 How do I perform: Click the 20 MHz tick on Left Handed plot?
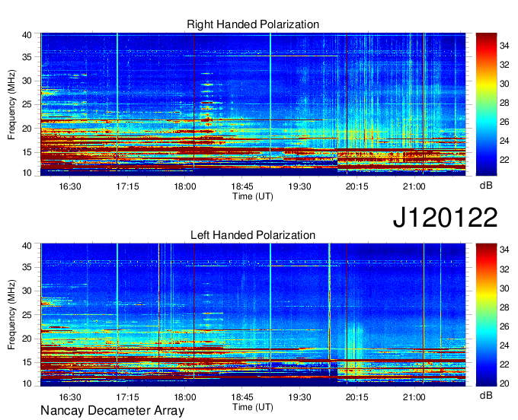tap(27, 339)
